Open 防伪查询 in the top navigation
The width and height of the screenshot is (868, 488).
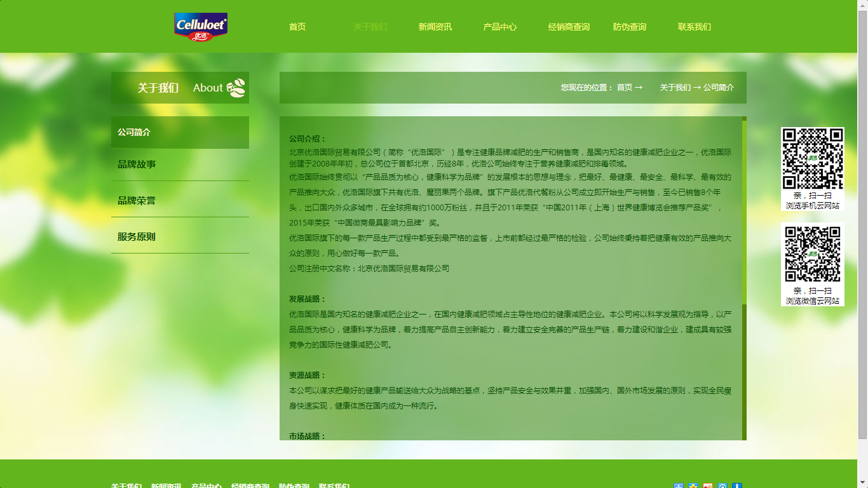[x=630, y=27]
